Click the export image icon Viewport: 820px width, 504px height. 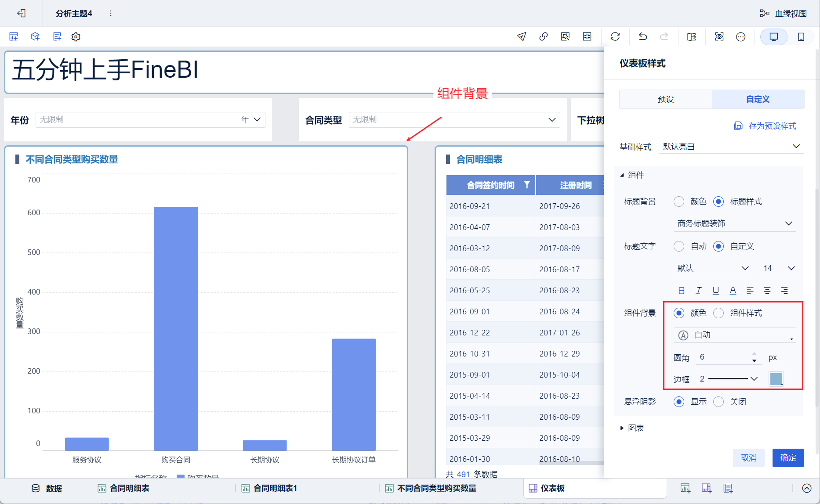(566, 36)
